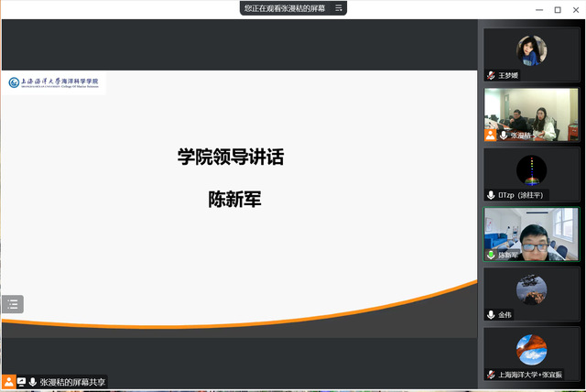
Task: Click the microphone icon beside 张漫秸的屏幕共享
Action: point(33,382)
